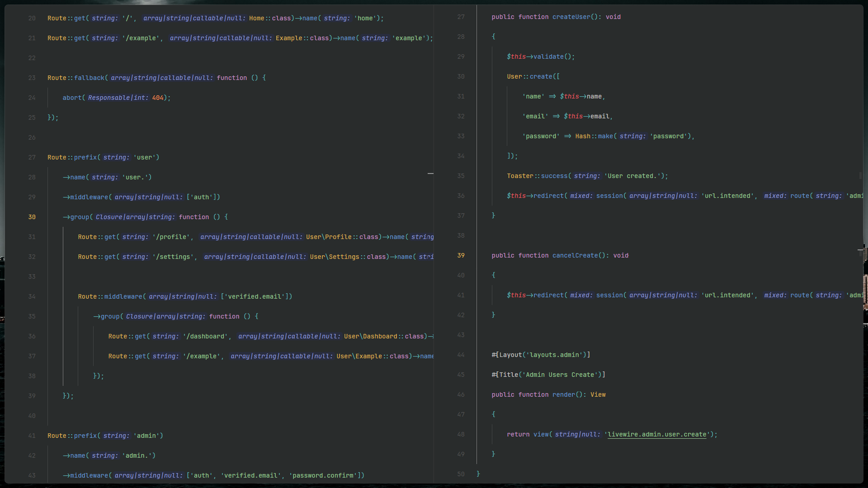868x488 pixels.
Task: Click the #[Layout('layouts.admin')] attribute
Action: pyautogui.click(x=541, y=355)
